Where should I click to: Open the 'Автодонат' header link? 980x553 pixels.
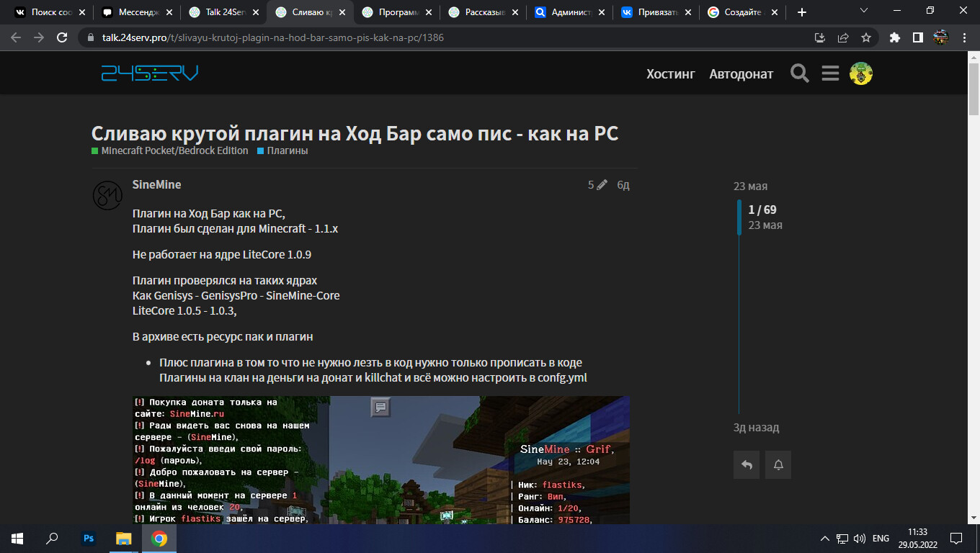pyautogui.click(x=741, y=73)
